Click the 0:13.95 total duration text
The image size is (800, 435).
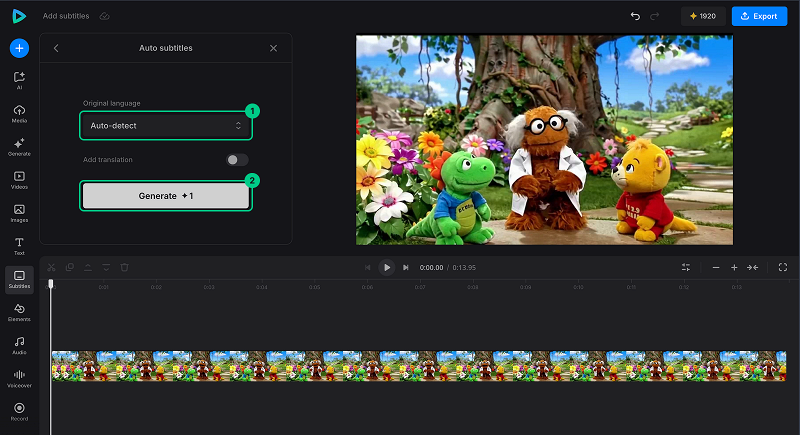point(464,268)
